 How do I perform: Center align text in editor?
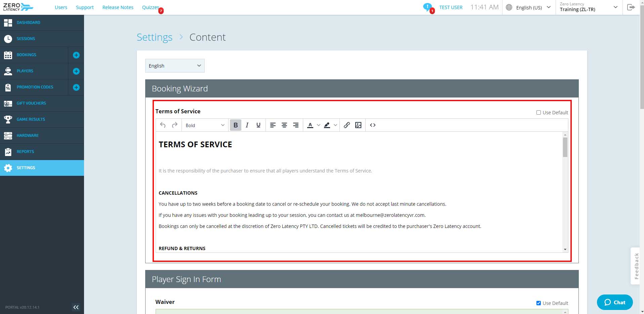point(284,125)
